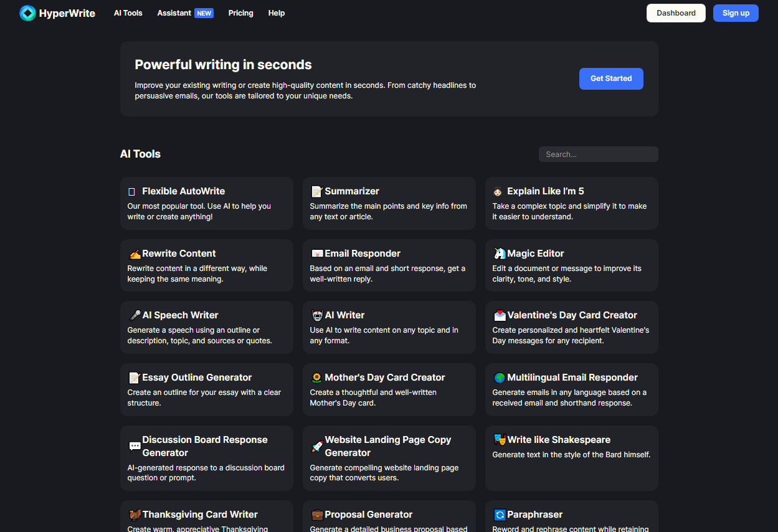Open Multilingual Email Responder title
The height and width of the screenshot is (532, 778).
pyautogui.click(x=572, y=378)
